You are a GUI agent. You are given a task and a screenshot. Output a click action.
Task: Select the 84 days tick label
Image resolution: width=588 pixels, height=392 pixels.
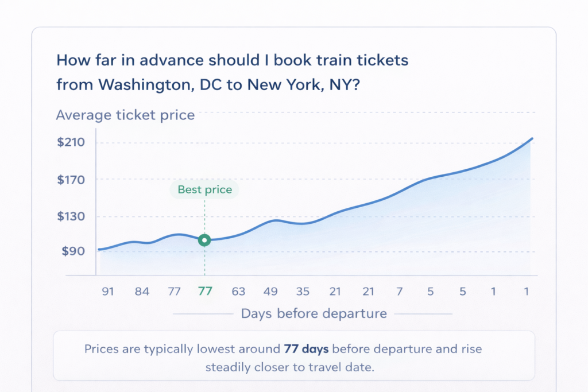142,292
